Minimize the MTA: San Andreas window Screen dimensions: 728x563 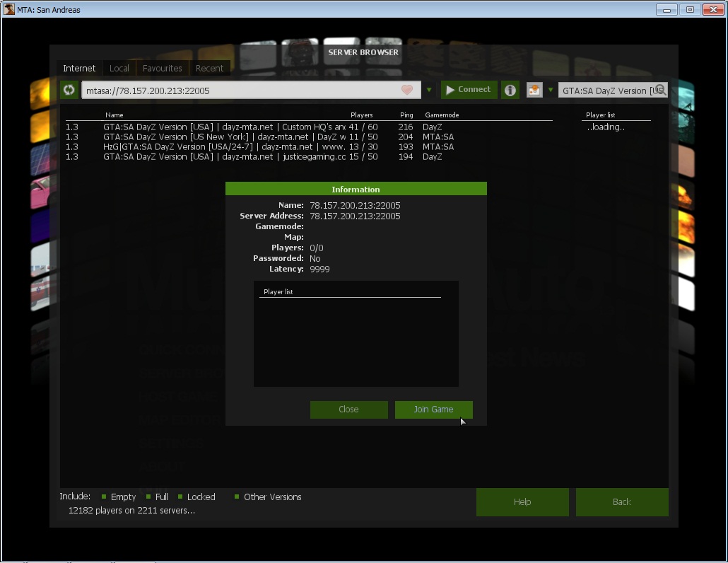[667, 9]
